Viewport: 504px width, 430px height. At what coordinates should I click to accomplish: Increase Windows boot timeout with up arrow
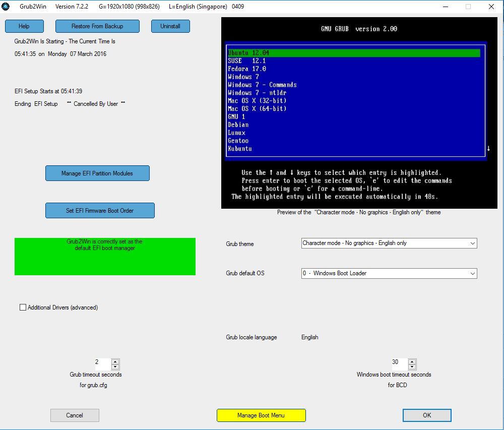pos(412,361)
